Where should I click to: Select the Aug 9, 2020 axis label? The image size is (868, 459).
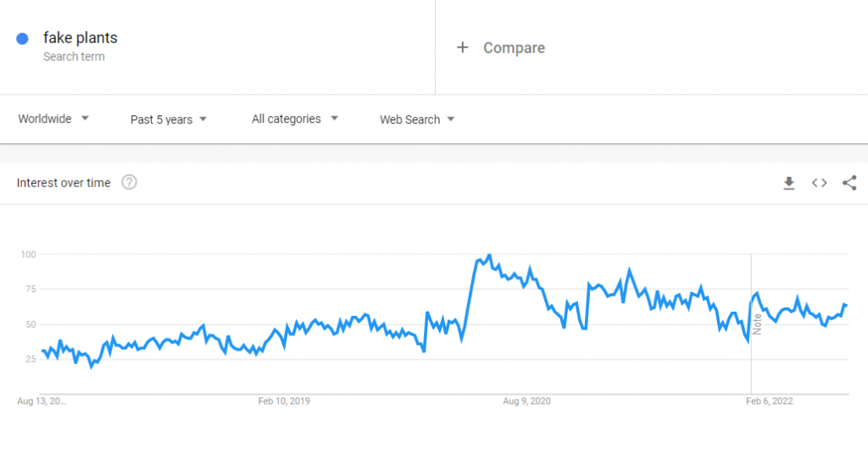coord(526,401)
